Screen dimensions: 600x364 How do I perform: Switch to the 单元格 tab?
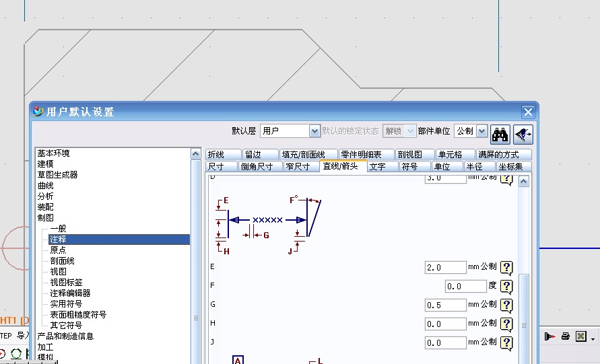click(x=455, y=155)
